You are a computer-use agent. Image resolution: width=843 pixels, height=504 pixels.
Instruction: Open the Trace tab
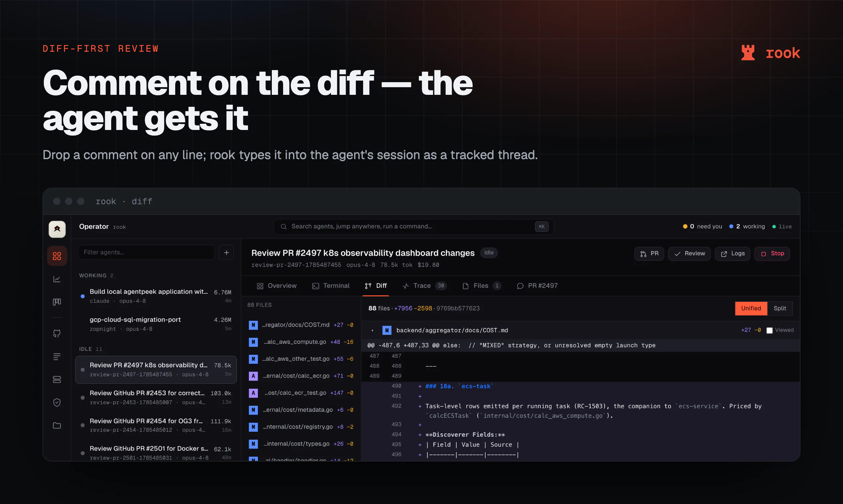424,285
